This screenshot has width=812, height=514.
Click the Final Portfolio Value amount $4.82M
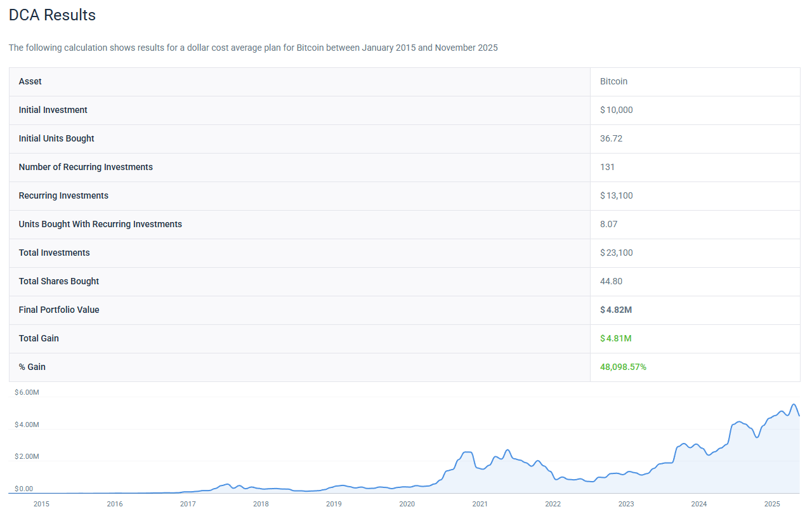coord(616,310)
